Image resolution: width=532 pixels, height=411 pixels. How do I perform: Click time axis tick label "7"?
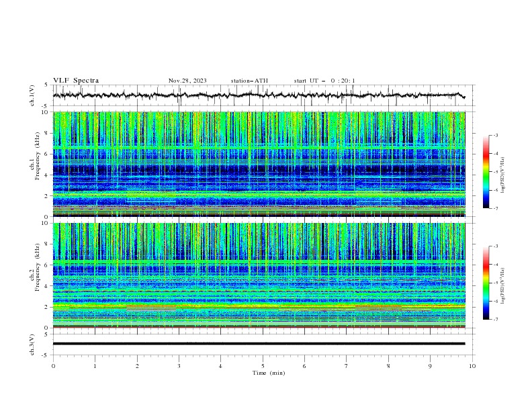coord(347,366)
